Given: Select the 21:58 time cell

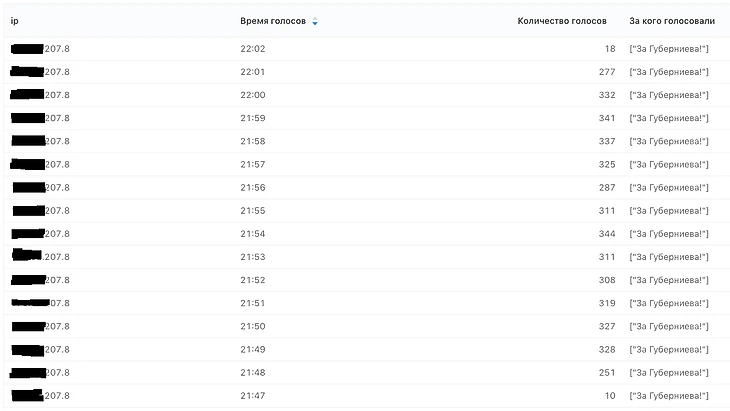Looking at the screenshot, I should point(253,141).
